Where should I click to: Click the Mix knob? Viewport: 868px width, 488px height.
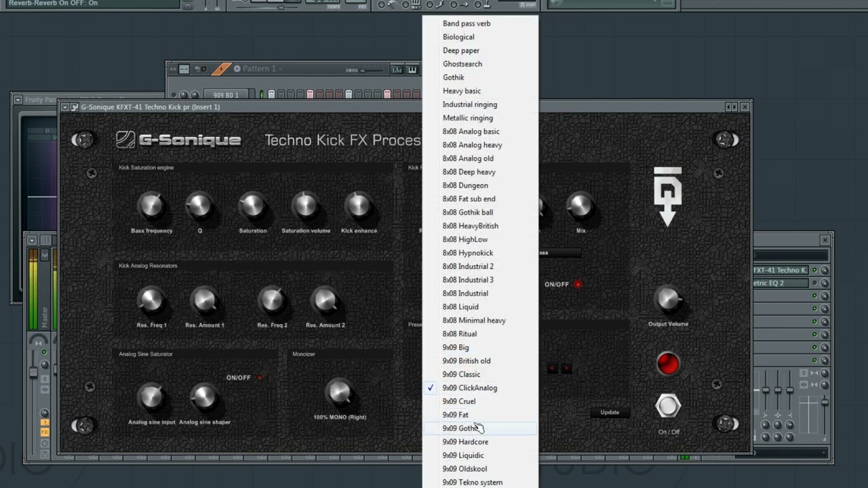pos(580,205)
